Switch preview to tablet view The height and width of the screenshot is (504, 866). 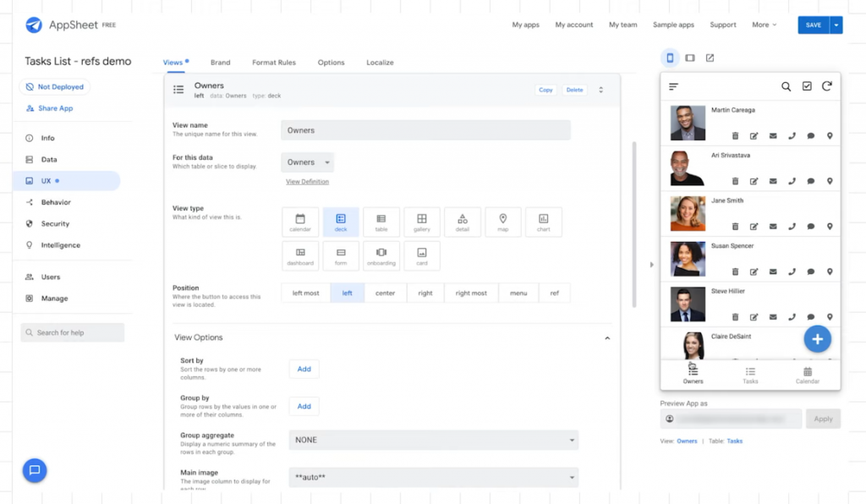point(690,58)
